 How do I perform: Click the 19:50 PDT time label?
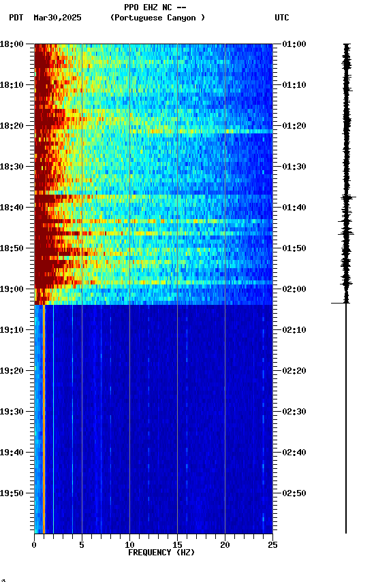(12, 493)
